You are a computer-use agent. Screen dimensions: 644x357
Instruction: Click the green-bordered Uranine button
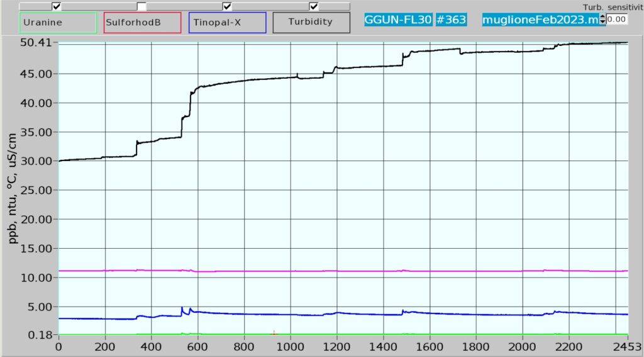pos(58,22)
